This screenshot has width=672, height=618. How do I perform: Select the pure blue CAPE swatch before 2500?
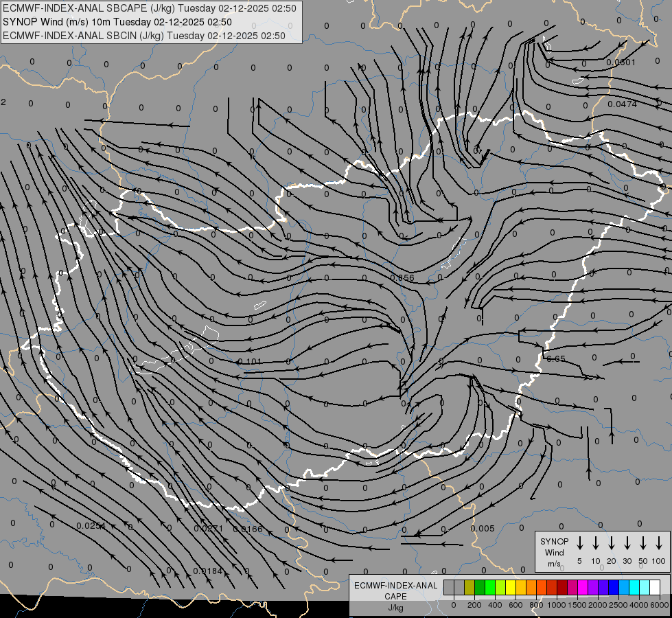(x=614, y=588)
